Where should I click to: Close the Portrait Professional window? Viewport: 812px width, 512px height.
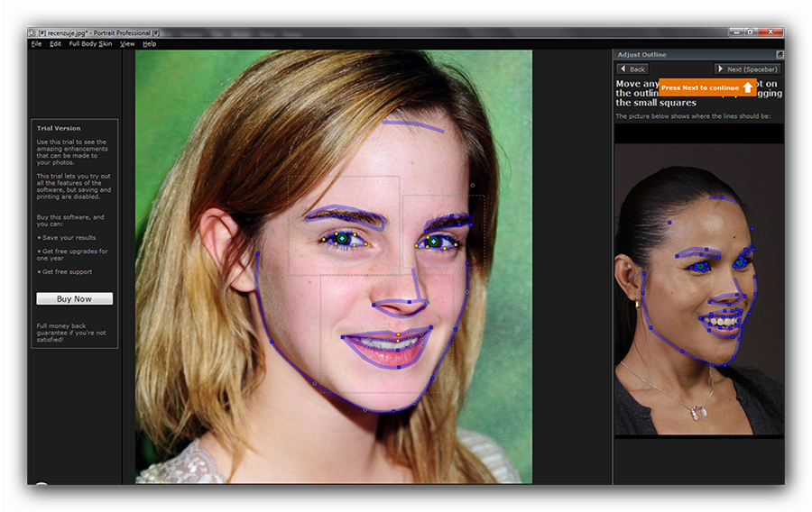pyautogui.click(x=770, y=32)
